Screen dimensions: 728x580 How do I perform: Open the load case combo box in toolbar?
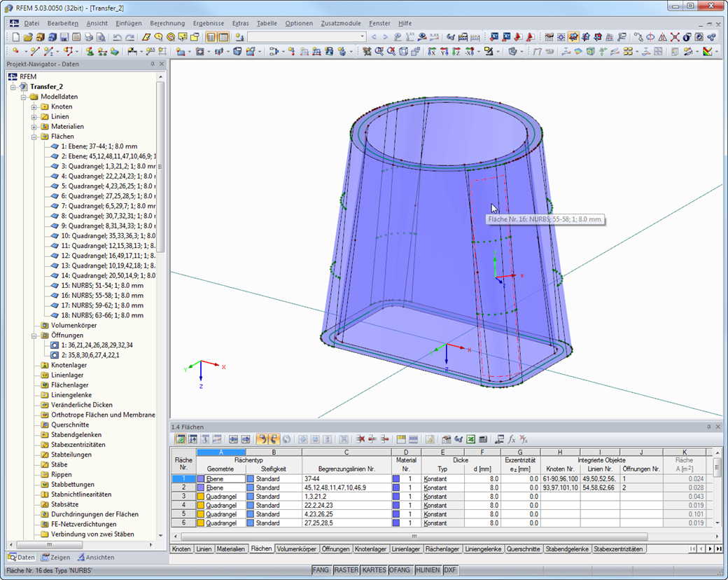point(362,37)
